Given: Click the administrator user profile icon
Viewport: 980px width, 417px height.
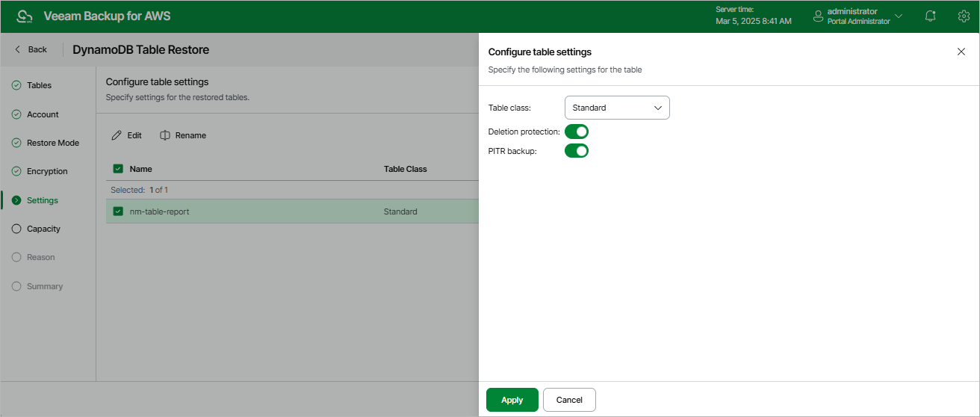Looking at the screenshot, I should (818, 16).
